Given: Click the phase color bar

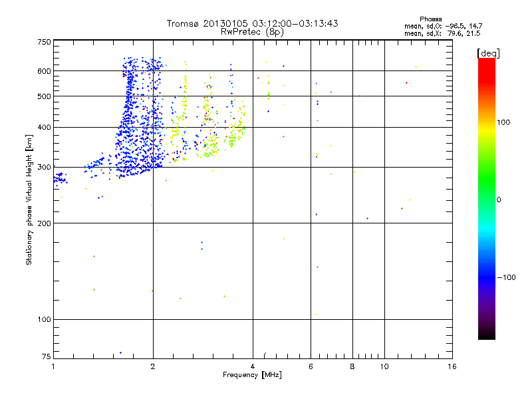Looking at the screenshot, I should click(x=487, y=199).
